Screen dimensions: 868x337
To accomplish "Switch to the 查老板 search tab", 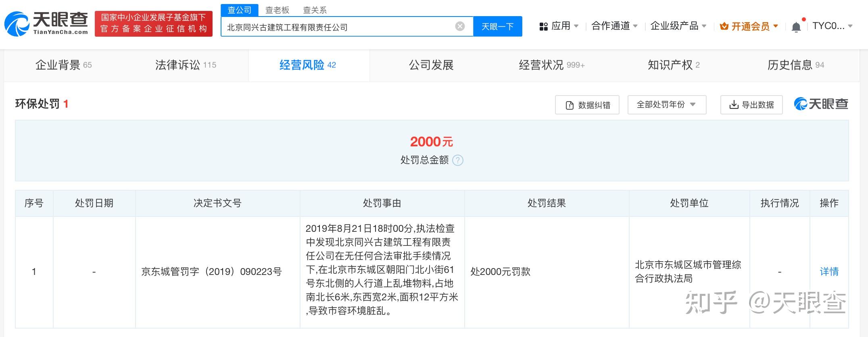I will pos(277,10).
